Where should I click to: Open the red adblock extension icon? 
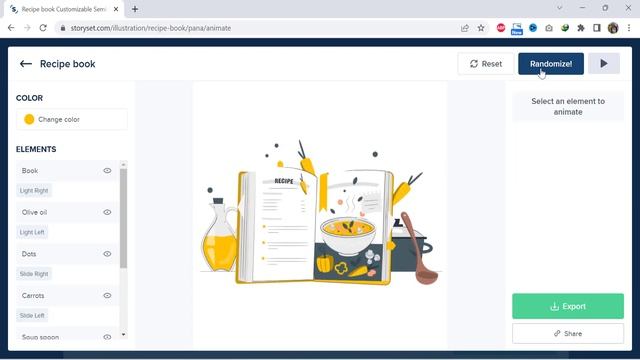click(501, 28)
